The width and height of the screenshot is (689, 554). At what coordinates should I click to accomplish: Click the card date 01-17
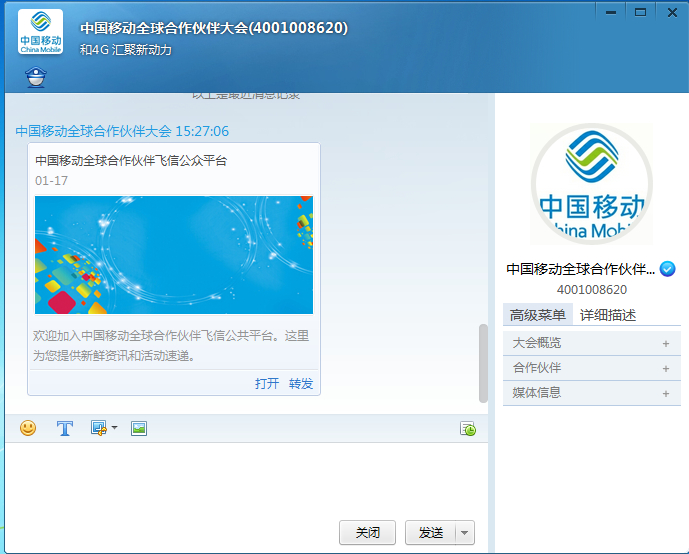coord(51,181)
